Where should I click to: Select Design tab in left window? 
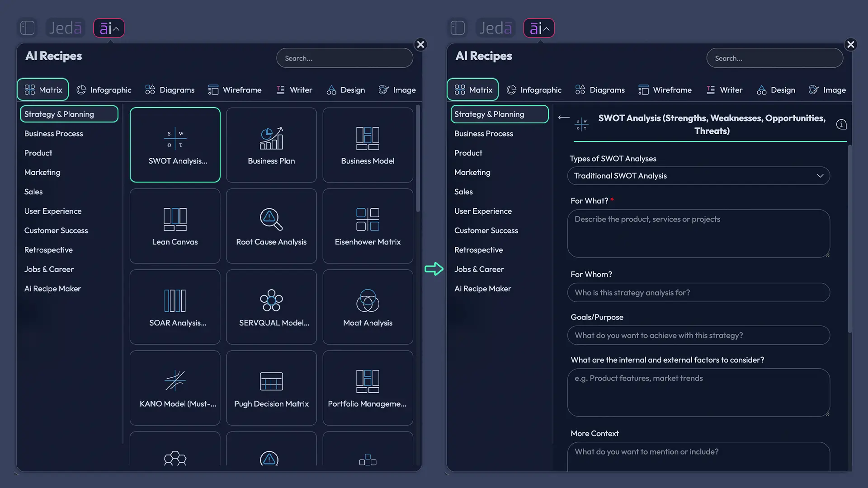(346, 90)
